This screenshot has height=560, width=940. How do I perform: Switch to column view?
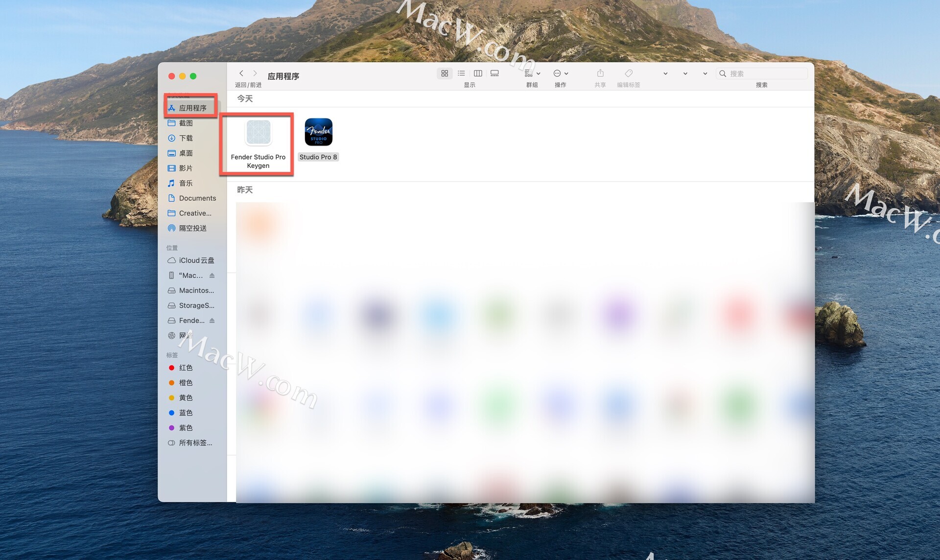[478, 73]
